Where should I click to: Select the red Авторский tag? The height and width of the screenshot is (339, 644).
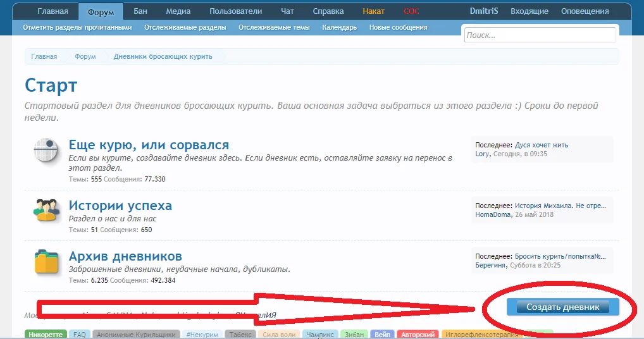click(418, 335)
